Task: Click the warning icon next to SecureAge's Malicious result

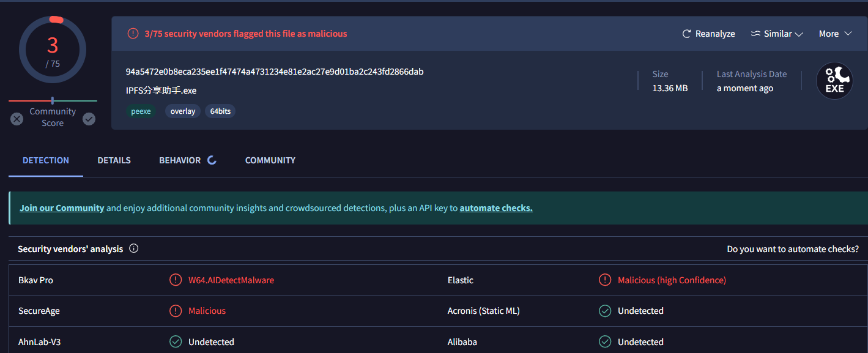Action: (x=175, y=311)
